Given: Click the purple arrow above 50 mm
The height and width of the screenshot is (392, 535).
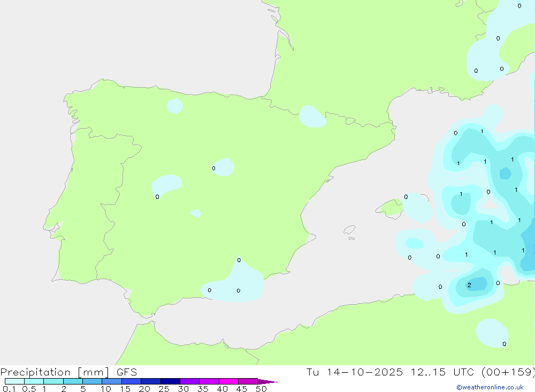Looking at the screenshot, I should (267, 381).
